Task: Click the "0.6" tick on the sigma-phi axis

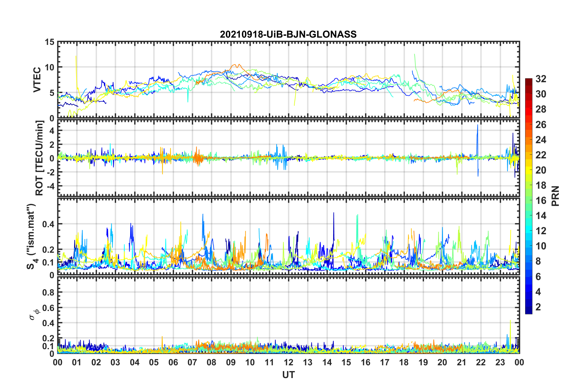Action: tap(49, 308)
